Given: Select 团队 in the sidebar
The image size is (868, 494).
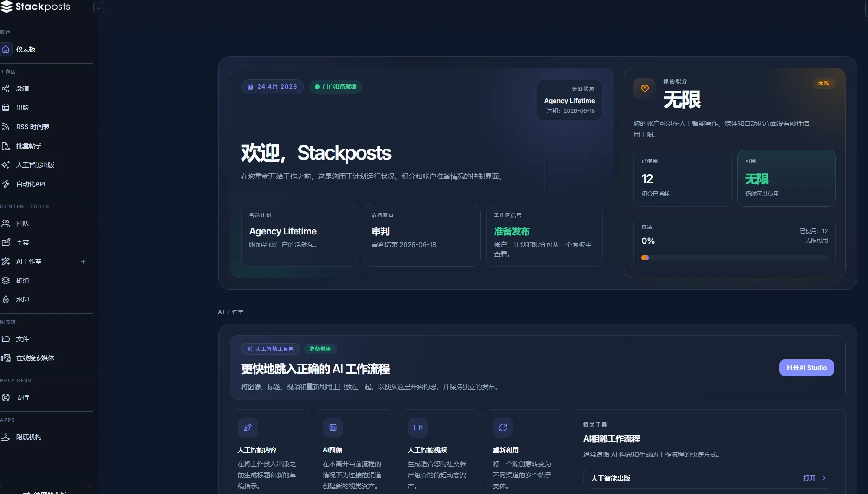Looking at the screenshot, I should click(x=22, y=223).
